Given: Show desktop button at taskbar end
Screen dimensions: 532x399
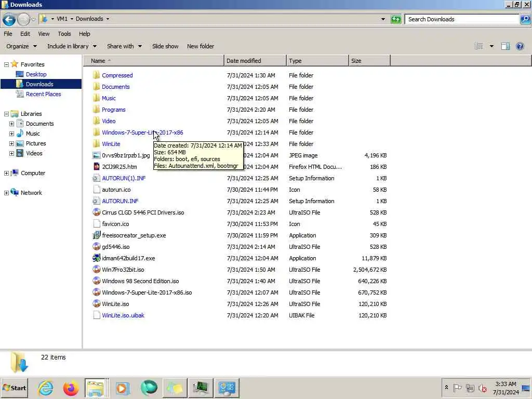Looking at the screenshot, I should pyautogui.click(x=526, y=388).
